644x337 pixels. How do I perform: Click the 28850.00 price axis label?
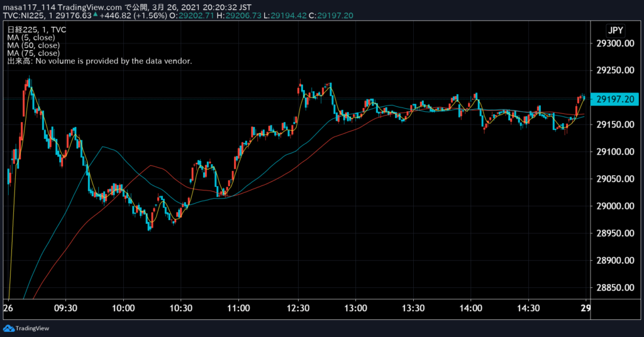click(x=615, y=288)
